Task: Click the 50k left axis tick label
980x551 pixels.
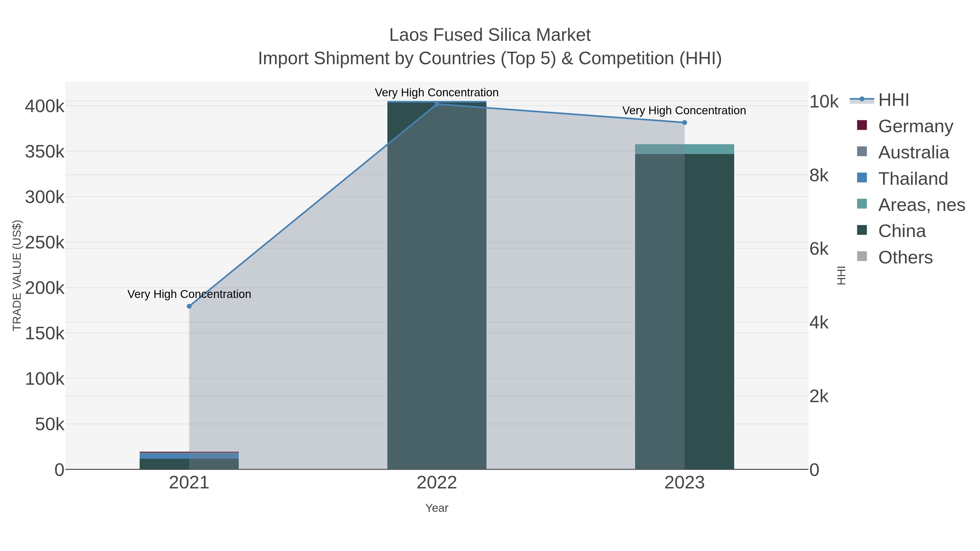Action: point(50,424)
